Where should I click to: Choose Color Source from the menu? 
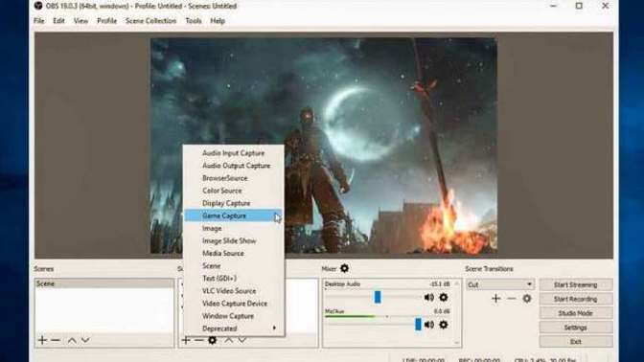point(233,191)
